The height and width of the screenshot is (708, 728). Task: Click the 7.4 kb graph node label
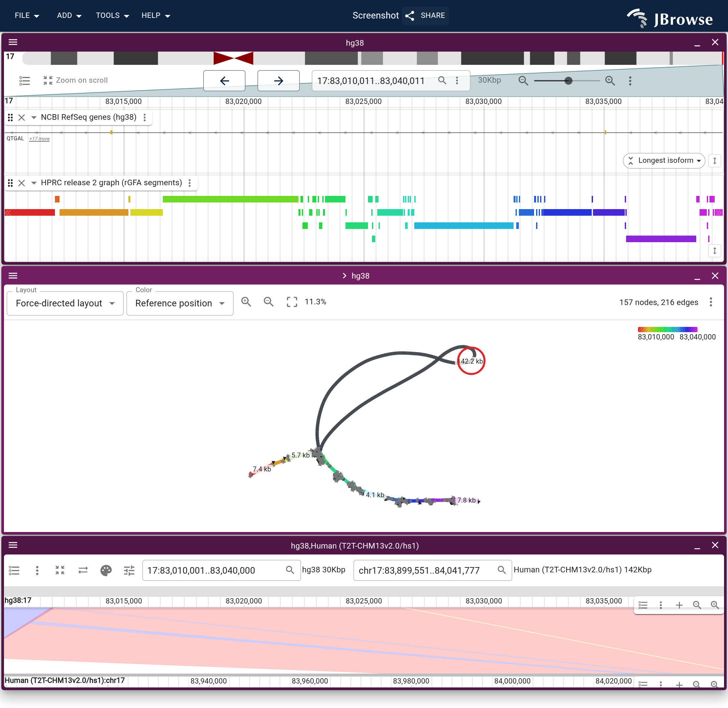coord(262,469)
